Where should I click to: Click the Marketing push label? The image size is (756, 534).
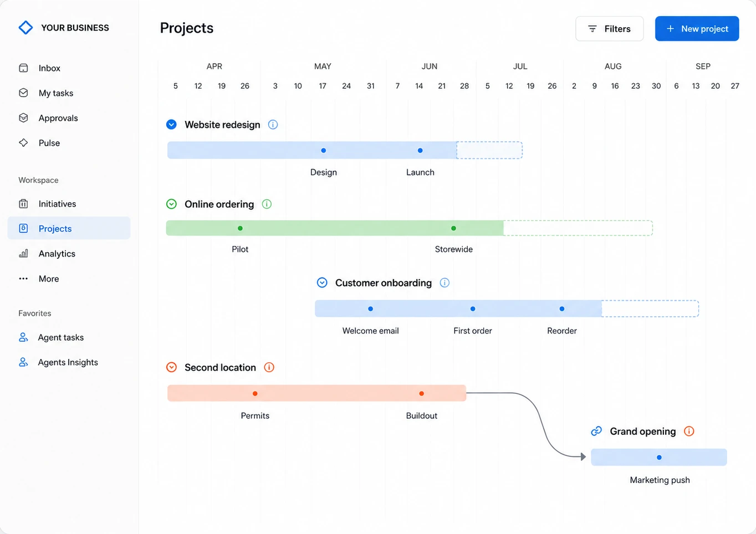pos(660,480)
